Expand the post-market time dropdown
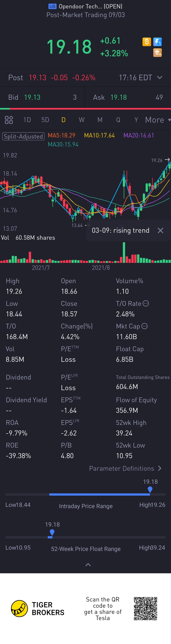This screenshot has width=171, height=644. tap(160, 78)
